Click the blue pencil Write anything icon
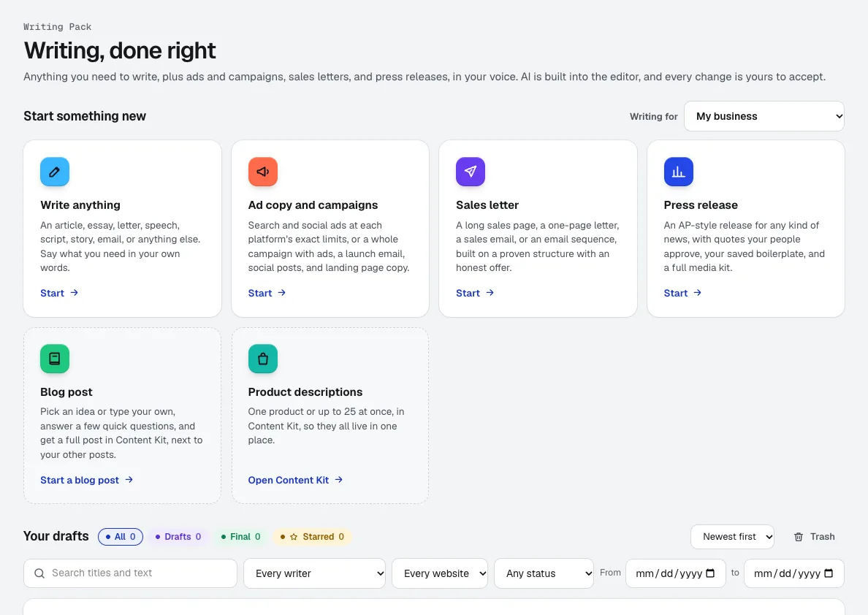The height and width of the screenshot is (615, 868). (55, 172)
